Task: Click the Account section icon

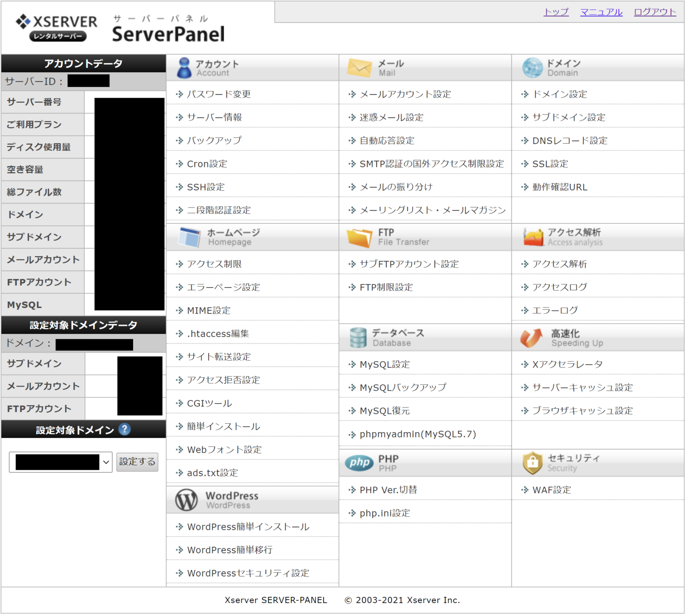Action: [184, 67]
